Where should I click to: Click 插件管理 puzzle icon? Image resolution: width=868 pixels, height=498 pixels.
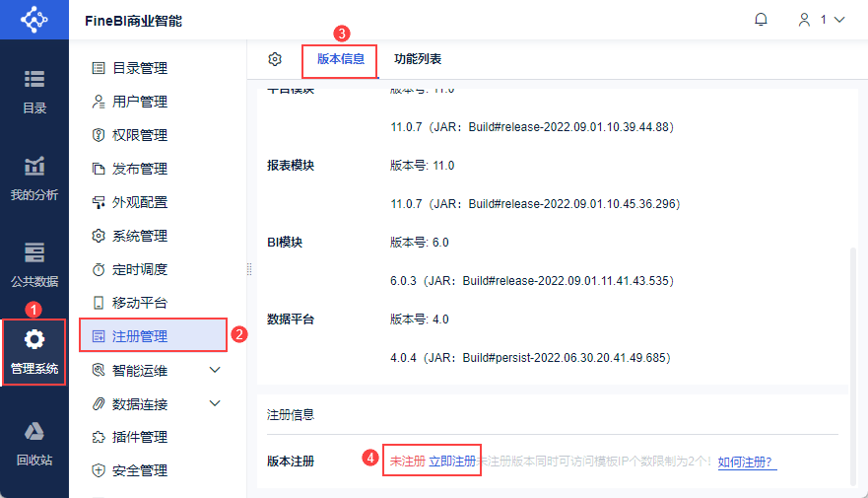point(99,437)
